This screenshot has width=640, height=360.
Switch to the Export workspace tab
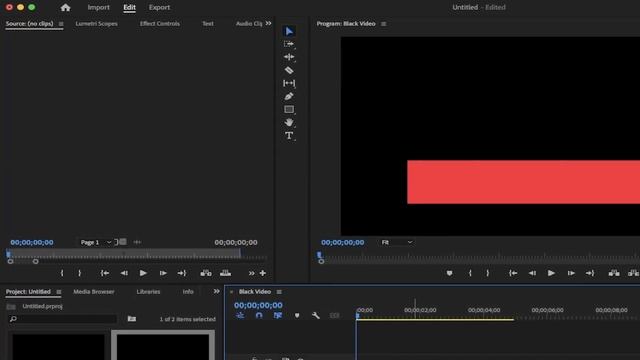pos(159,7)
